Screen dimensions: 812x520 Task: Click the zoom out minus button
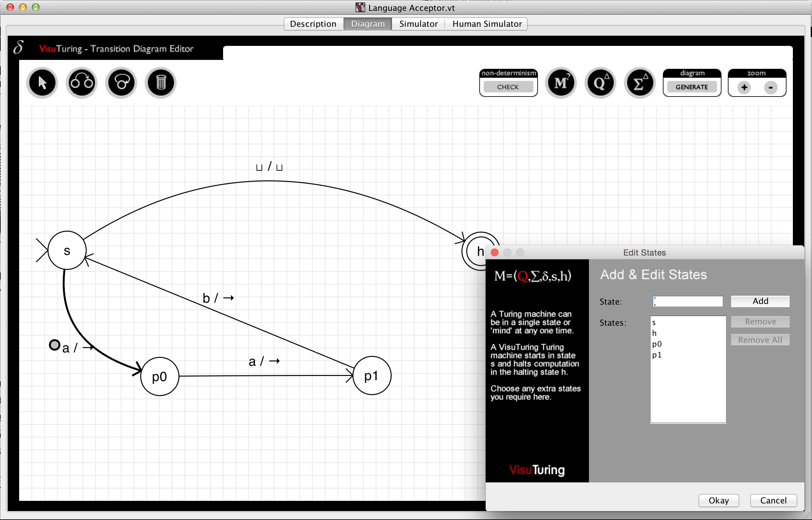(x=771, y=87)
